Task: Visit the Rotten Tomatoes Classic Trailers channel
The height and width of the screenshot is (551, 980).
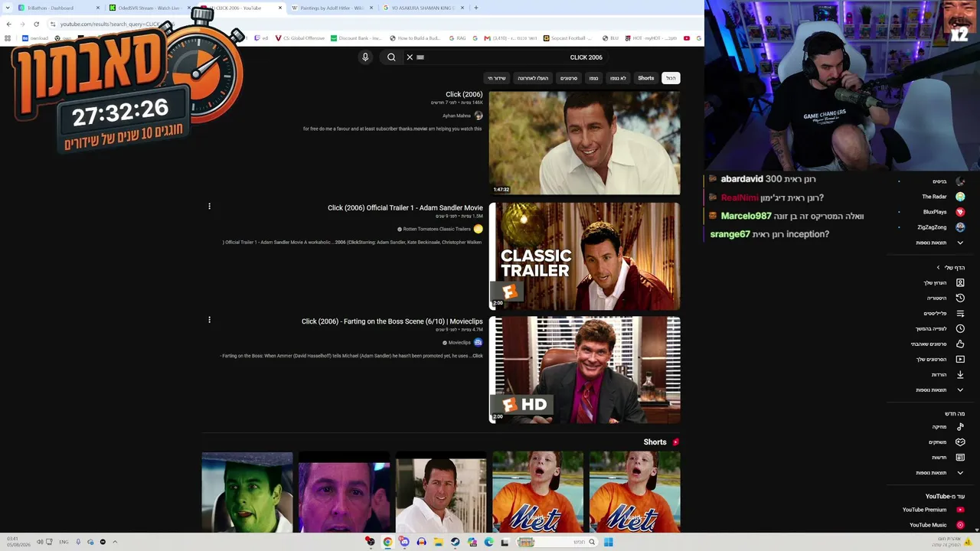Action: (437, 229)
